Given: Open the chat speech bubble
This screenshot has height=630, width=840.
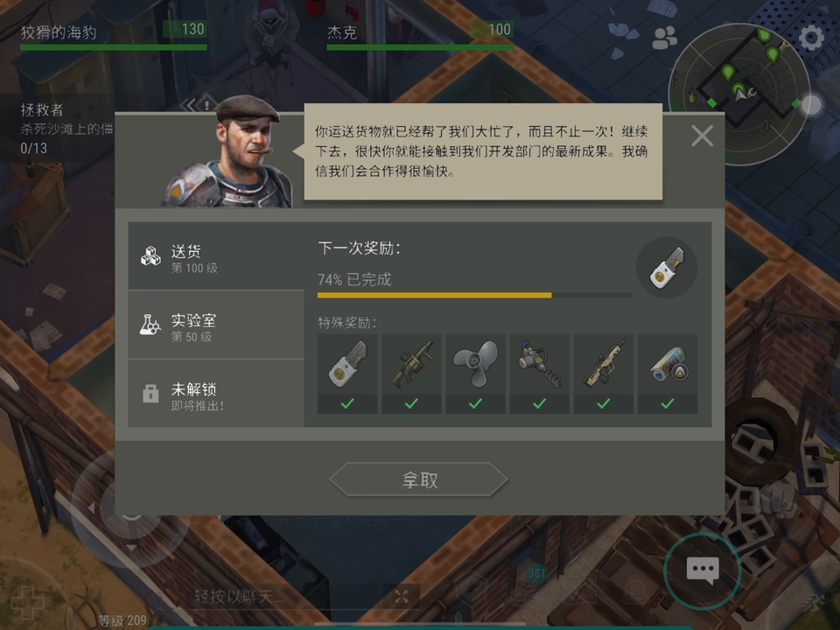Looking at the screenshot, I should pos(703,571).
